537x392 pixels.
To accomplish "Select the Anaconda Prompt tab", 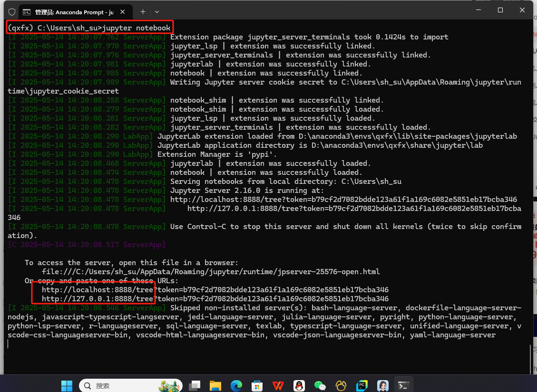I will [x=75, y=12].
